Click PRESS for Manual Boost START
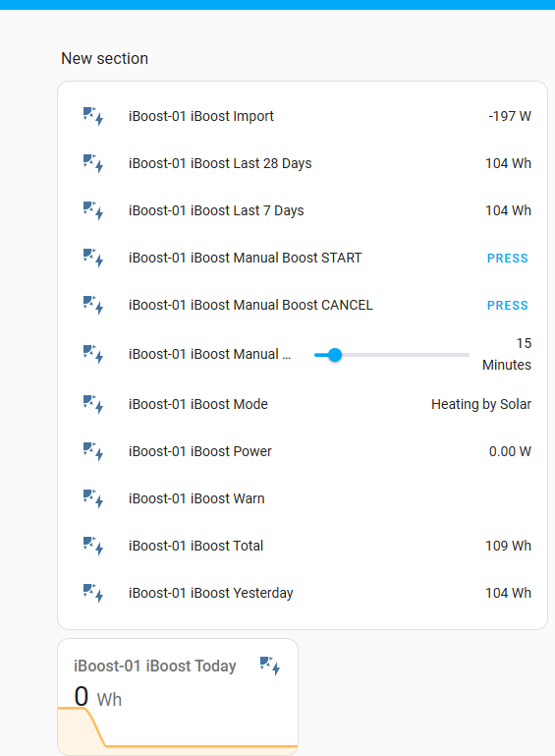This screenshot has height=756, width=555. [x=507, y=258]
